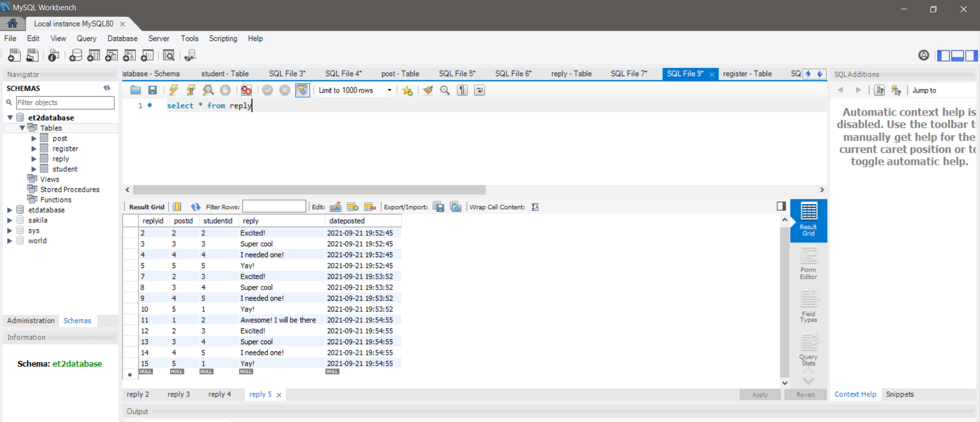
Task: Run the Explain plan magnifier icon
Action: [208, 90]
